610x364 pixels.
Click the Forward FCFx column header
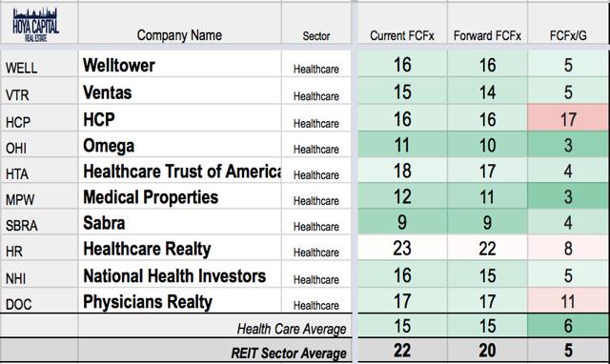tap(487, 36)
